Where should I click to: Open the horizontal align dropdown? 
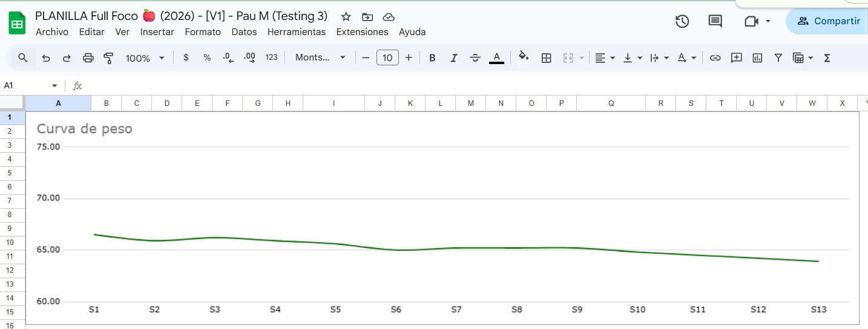[x=604, y=58]
